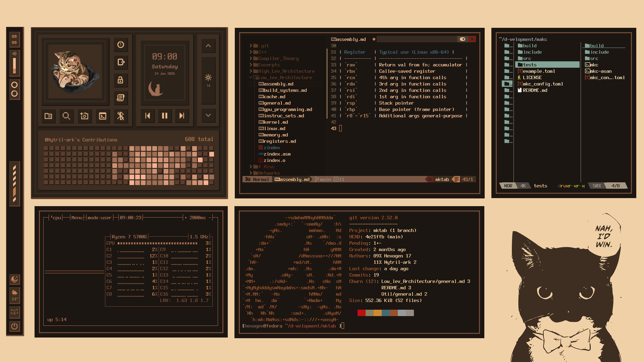644x362 pixels.
Task: Expand the Excerpts folder
Action: (x=265, y=65)
